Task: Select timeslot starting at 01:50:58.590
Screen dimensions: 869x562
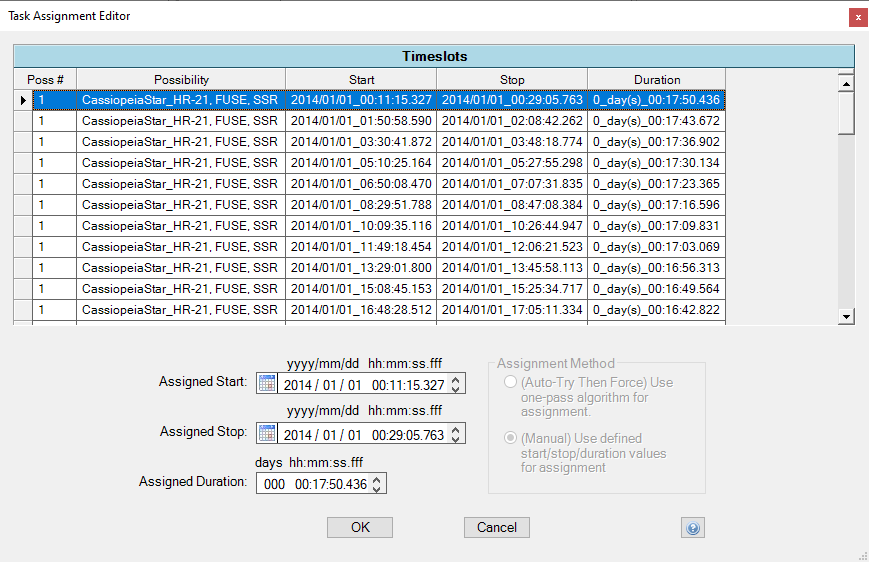Action: point(361,121)
